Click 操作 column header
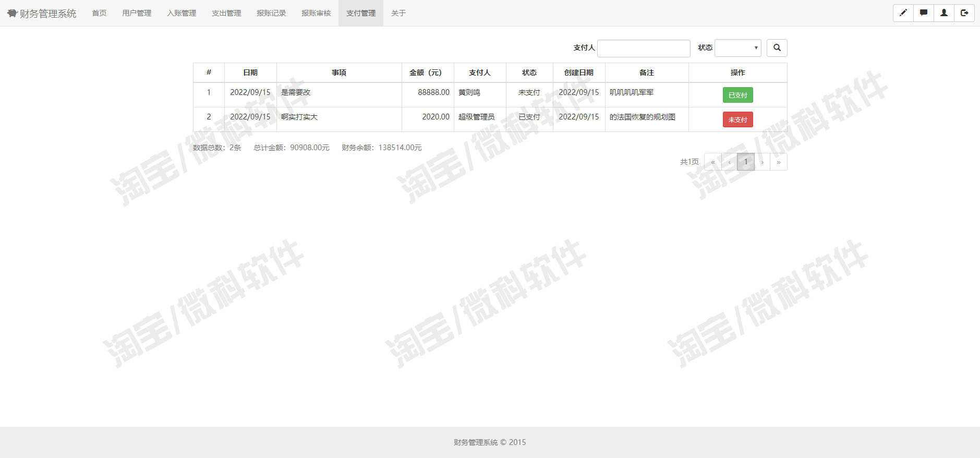Screen dimensions: 980x458 (738, 73)
